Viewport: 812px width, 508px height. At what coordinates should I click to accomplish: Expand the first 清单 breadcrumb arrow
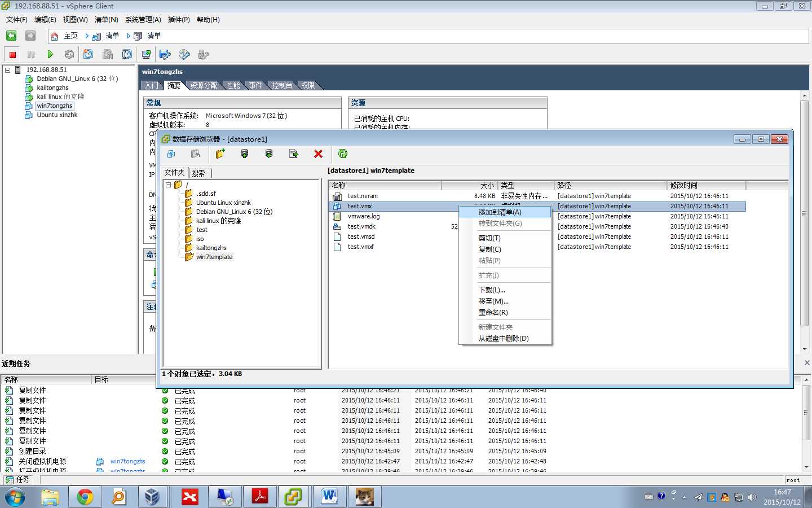87,36
